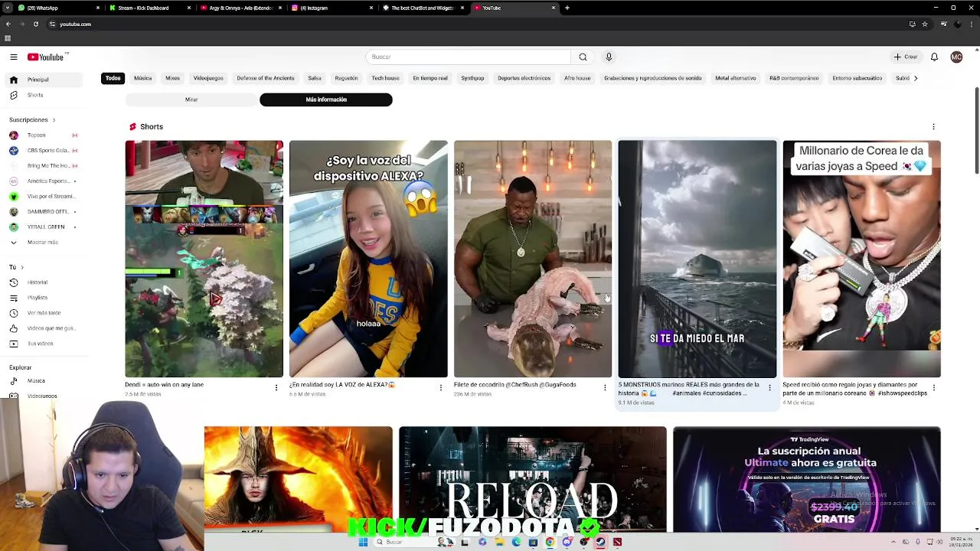980x551 pixels.
Task: Open options for Speed joyas short
Action: (933, 388)
